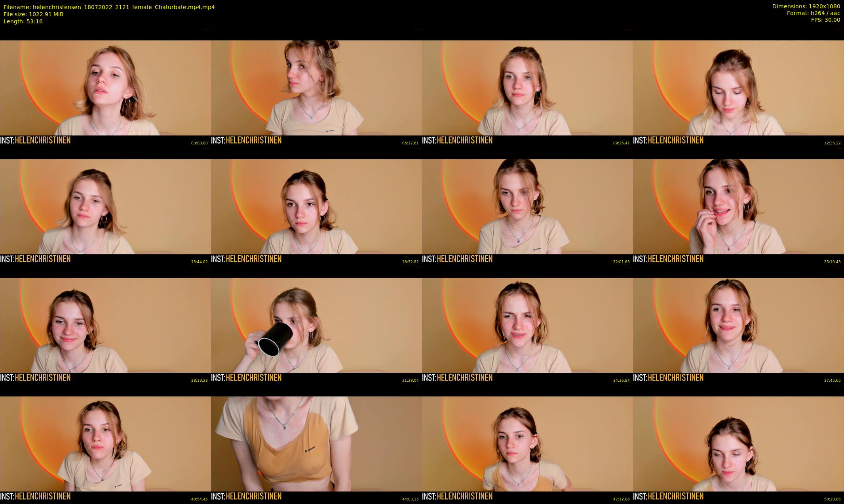Image resolution: width=844 pixels, height=504 pixels.
Task: Click the 'Length: 53:16' text
Action: 23,21
